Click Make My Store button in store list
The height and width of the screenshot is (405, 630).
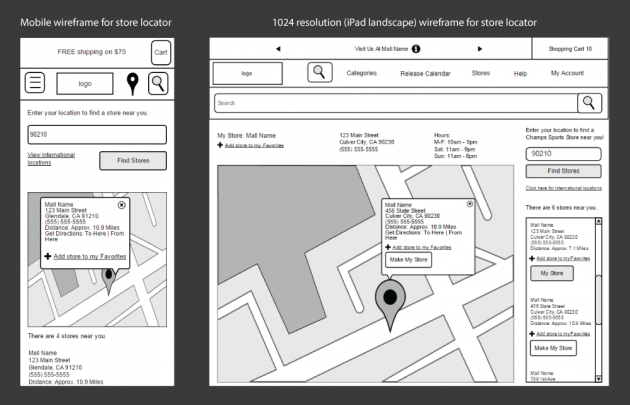pos(553,348)
